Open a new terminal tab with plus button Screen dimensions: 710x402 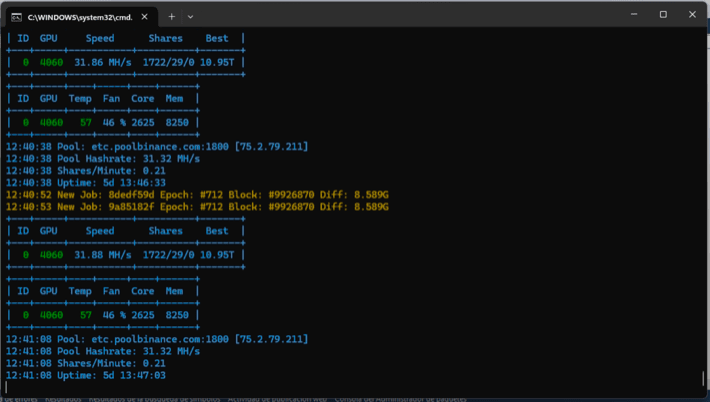(x=171, y=17)
